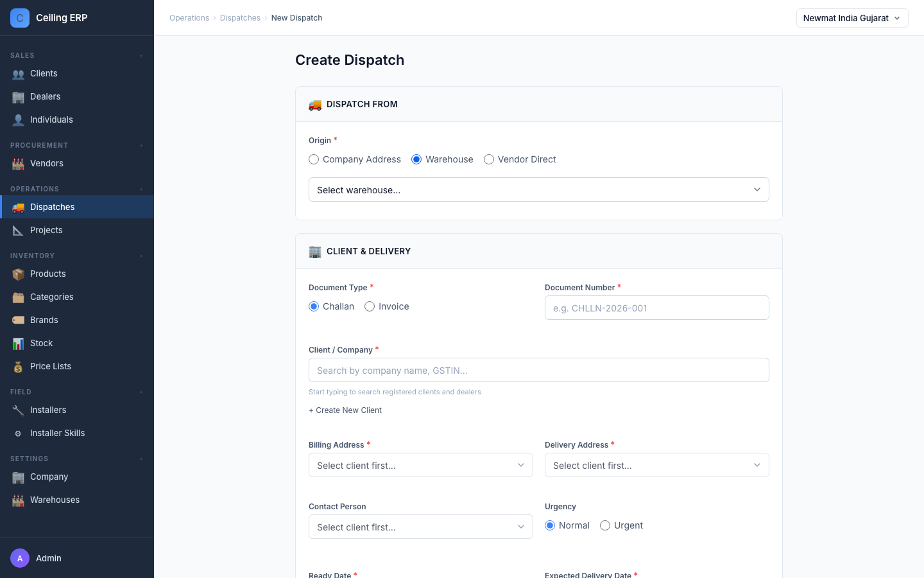Click the Stock chart icon
Image resolution: width=924 pixels, height=578 pixels.
(x=18, y=344)
